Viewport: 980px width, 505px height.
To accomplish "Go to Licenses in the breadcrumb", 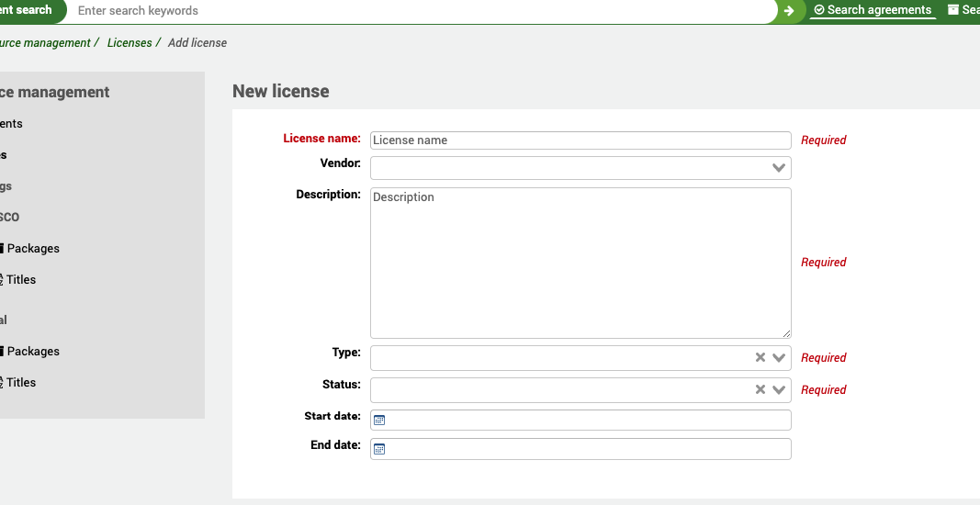I will point(130,43).
